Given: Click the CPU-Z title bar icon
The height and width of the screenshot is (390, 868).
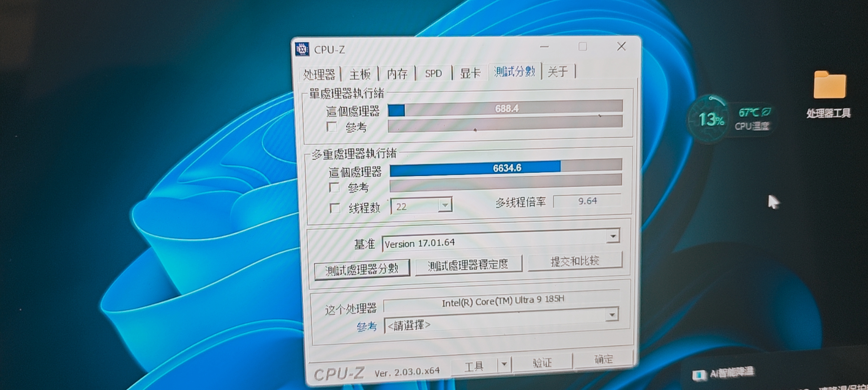Looking at the screenshot, I should [302, 49].
